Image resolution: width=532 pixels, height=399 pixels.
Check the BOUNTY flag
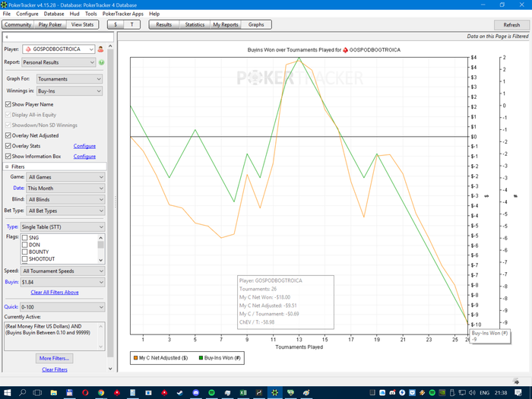[x=25, y=252]
